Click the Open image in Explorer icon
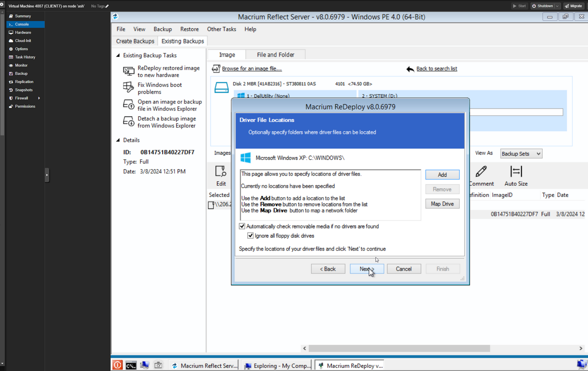The height and width of the screenshot is (371, 588). point(128,105)
